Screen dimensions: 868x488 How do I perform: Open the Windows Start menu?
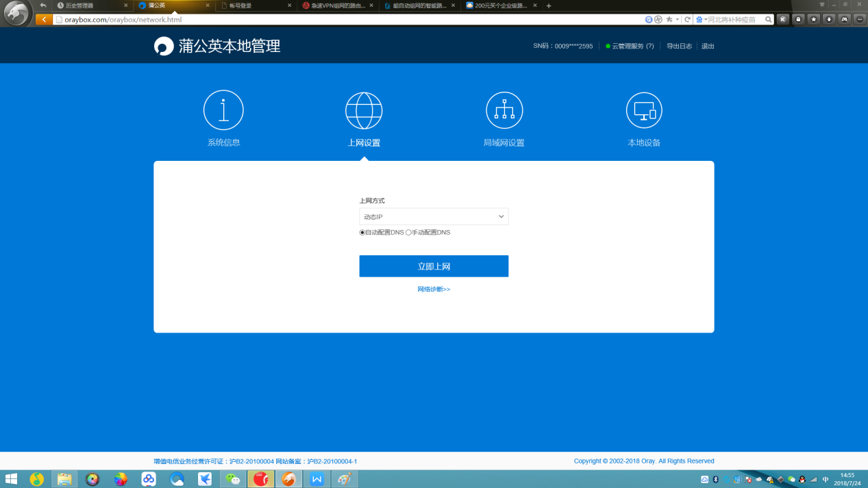click(12, 479)
